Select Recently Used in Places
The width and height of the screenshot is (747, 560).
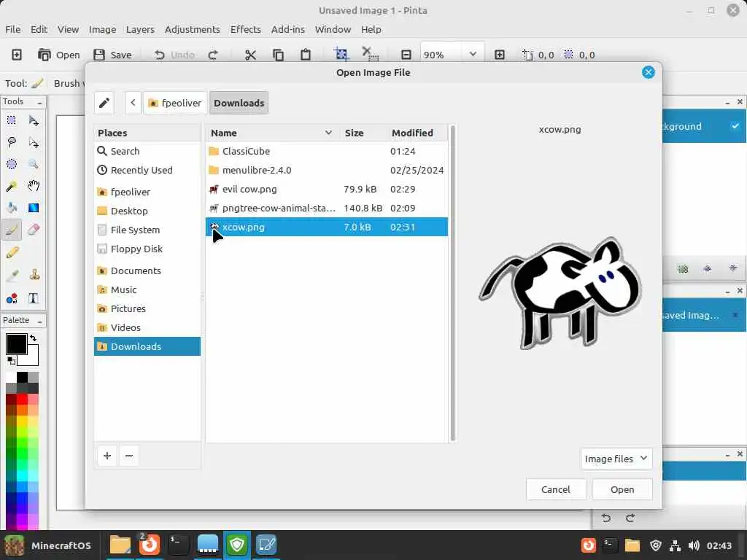click(147, 170)
